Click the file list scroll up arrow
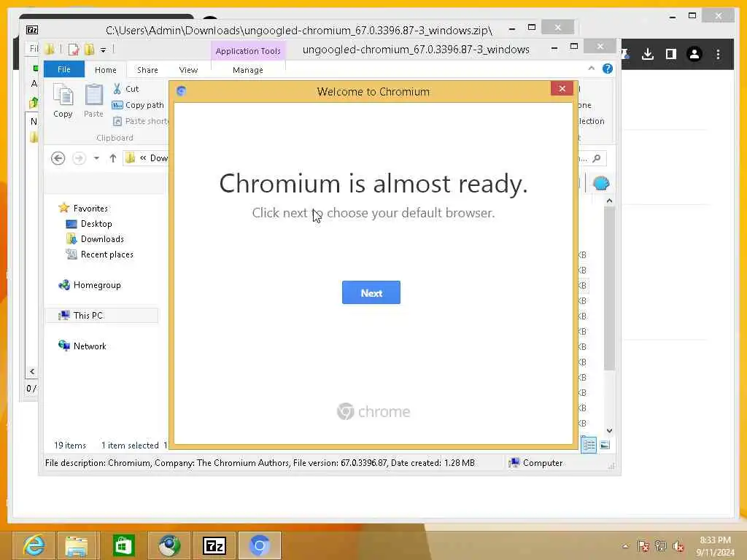This screenshot has height=560, width=747. click(609, 201)
